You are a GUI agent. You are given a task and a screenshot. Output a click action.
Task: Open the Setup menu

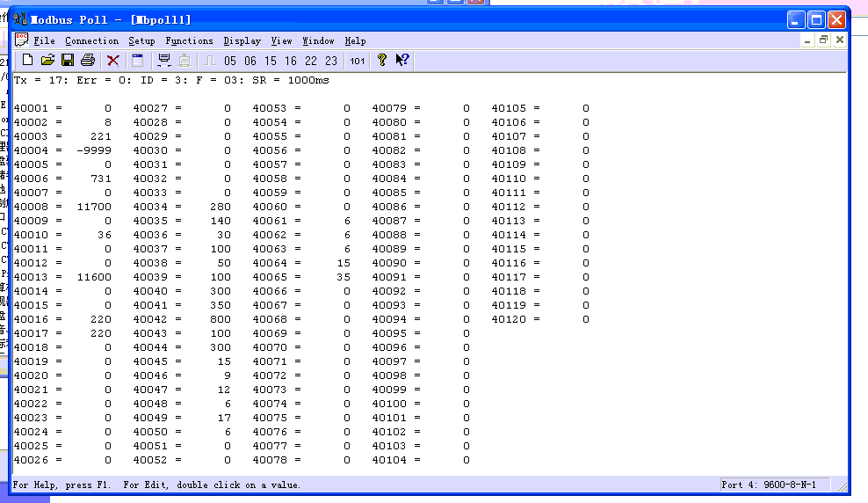[x=141, y=40]
